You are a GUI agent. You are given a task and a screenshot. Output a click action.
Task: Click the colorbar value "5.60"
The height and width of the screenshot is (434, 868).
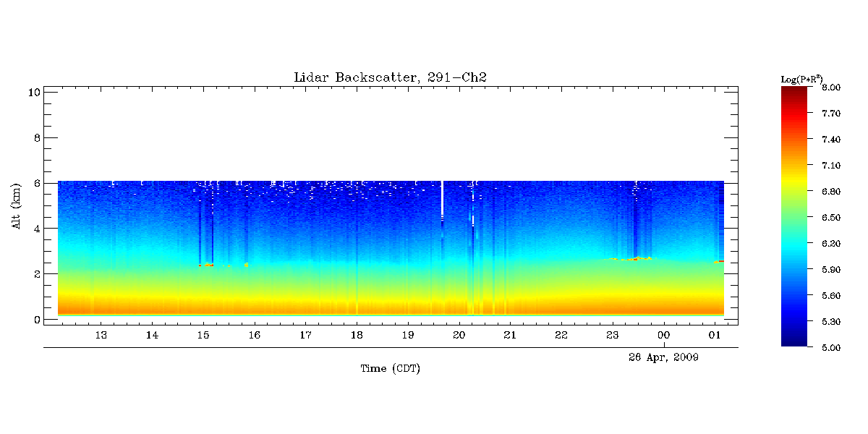coord(831,296)
